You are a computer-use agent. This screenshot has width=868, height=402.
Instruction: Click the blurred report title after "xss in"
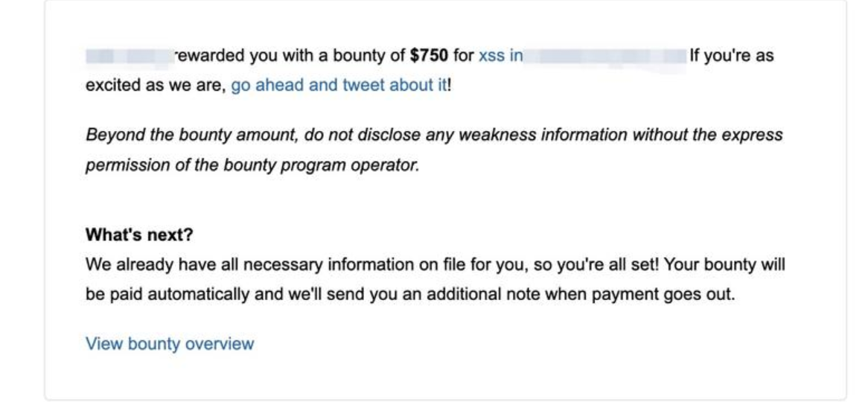(605, 56)
